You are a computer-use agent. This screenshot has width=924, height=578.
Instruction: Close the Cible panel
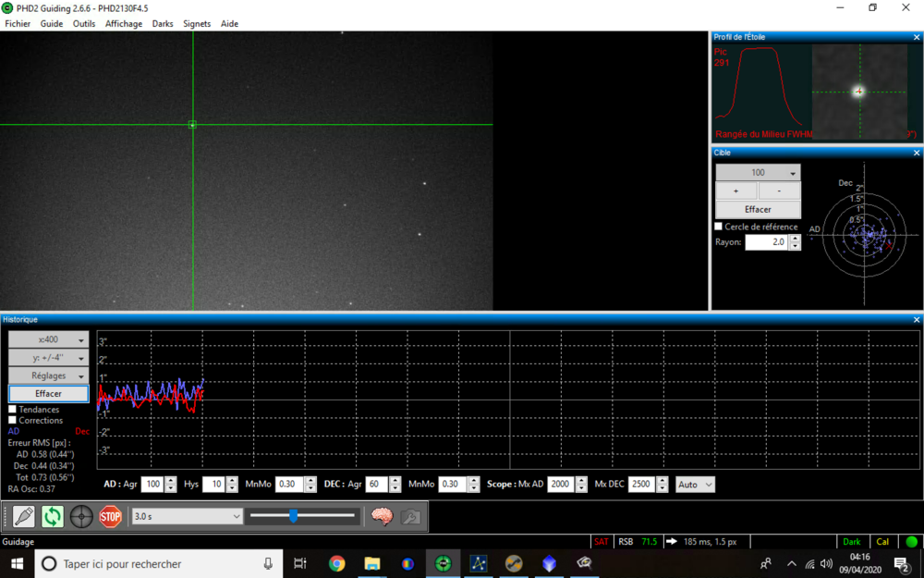(917, 153)
